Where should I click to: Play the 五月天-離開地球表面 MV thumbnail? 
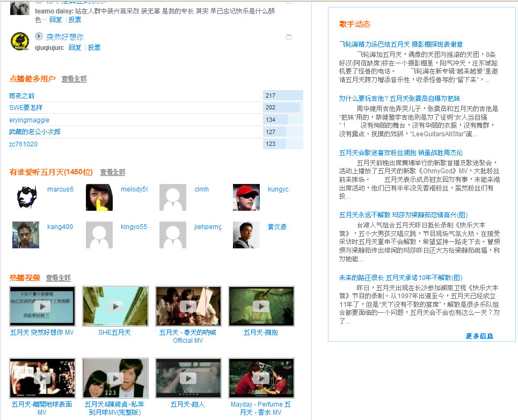tap(42, 378)
